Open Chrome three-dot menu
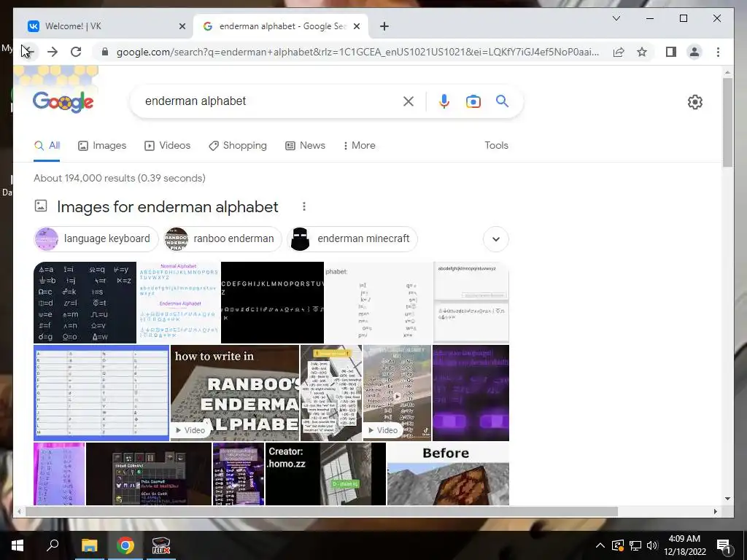 coord(718,52)
